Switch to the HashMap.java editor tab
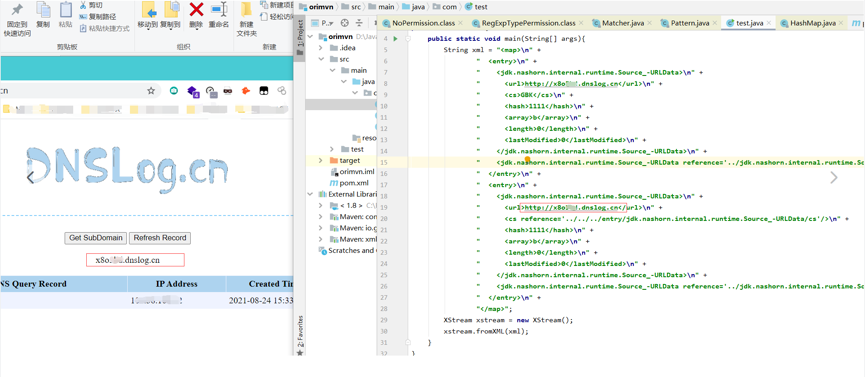The image size is (865, 377). pyautogui.click(x=808, y=23)
